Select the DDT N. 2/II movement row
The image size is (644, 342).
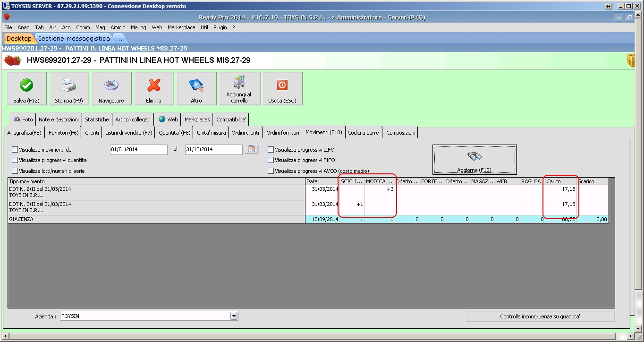pyautogui.click(x=308, y=192)
